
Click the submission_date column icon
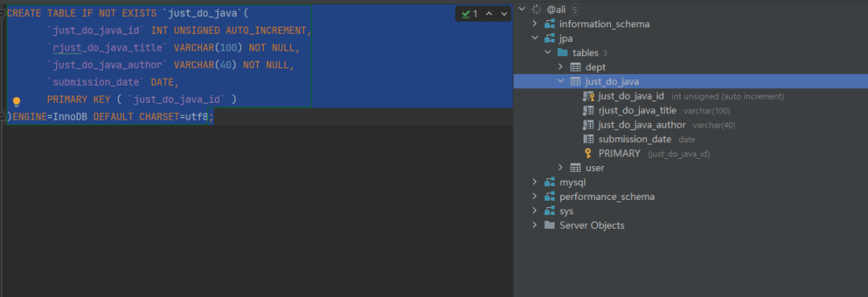tap(589, 140)
